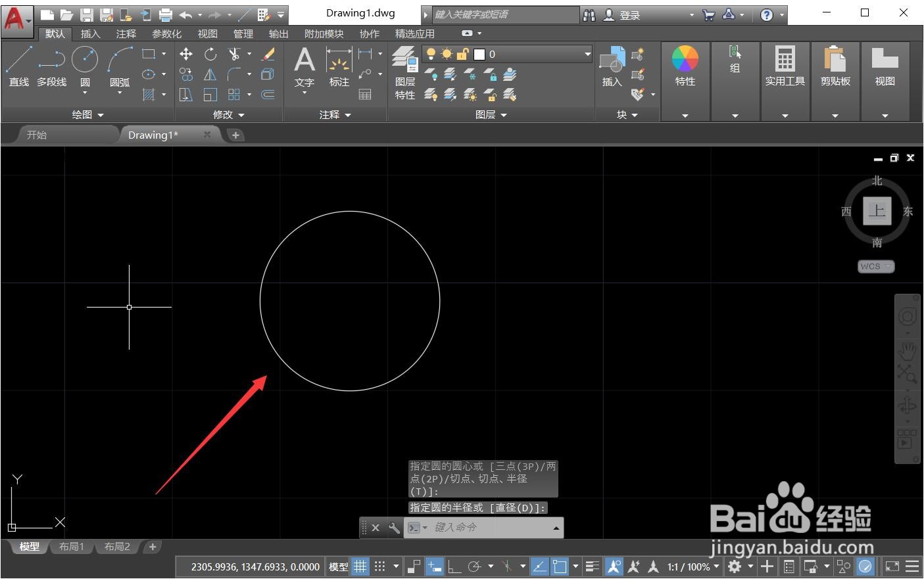Viewport: 924px width, 579px height.
Task: Open the Dimension (标注) tool
Action: point(339,67)
